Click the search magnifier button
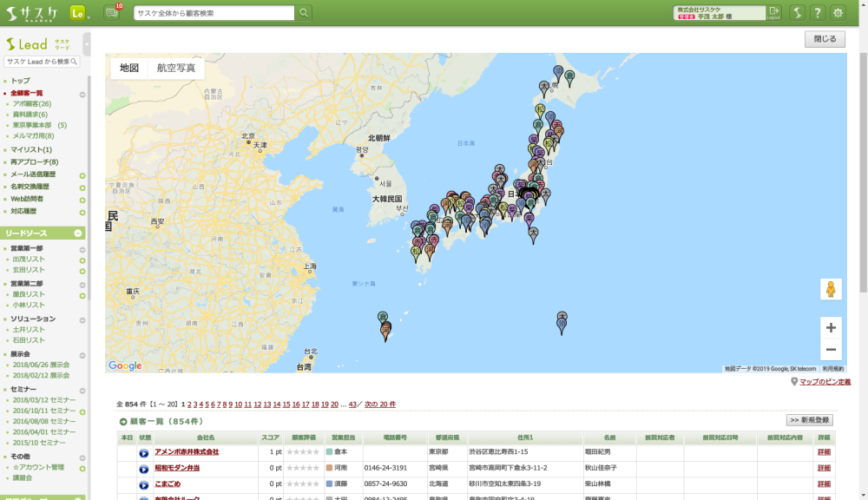Screen dimensions: 868x500 (304, 13)
